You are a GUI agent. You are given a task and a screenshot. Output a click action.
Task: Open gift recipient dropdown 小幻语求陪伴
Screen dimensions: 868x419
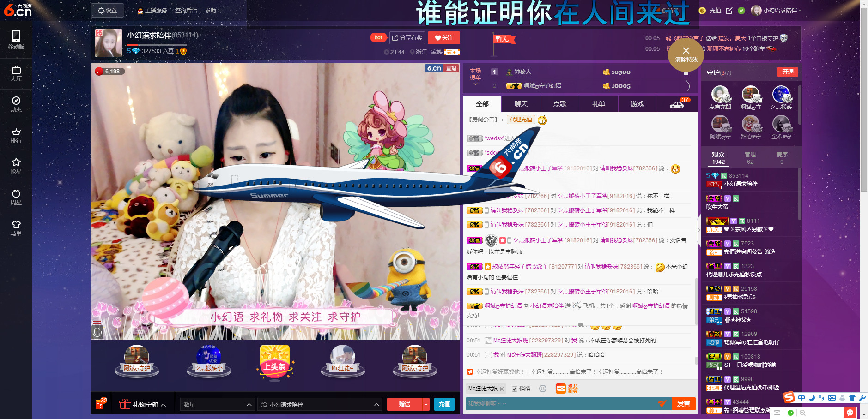click(320, 405)
